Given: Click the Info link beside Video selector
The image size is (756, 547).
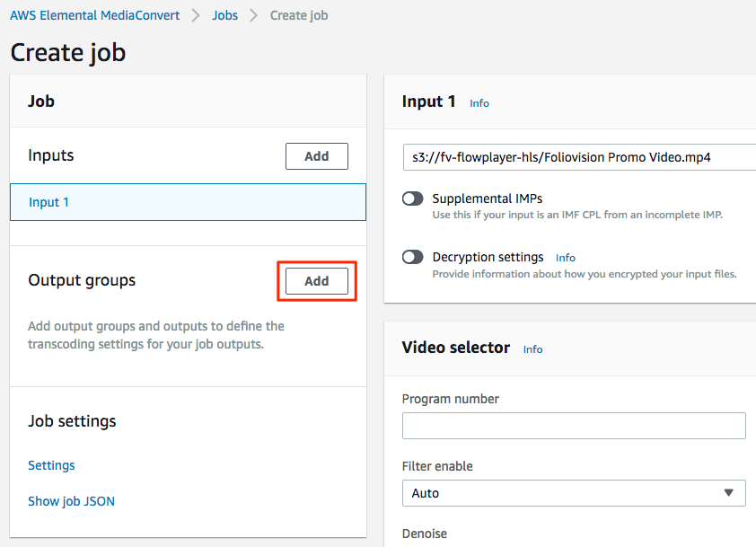Looking at the screenshot, I should click(x=532, y=349).
